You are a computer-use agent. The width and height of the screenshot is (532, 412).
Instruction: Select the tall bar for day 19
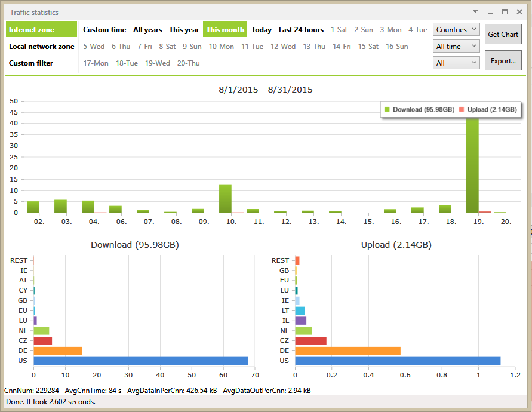[472, 165]
